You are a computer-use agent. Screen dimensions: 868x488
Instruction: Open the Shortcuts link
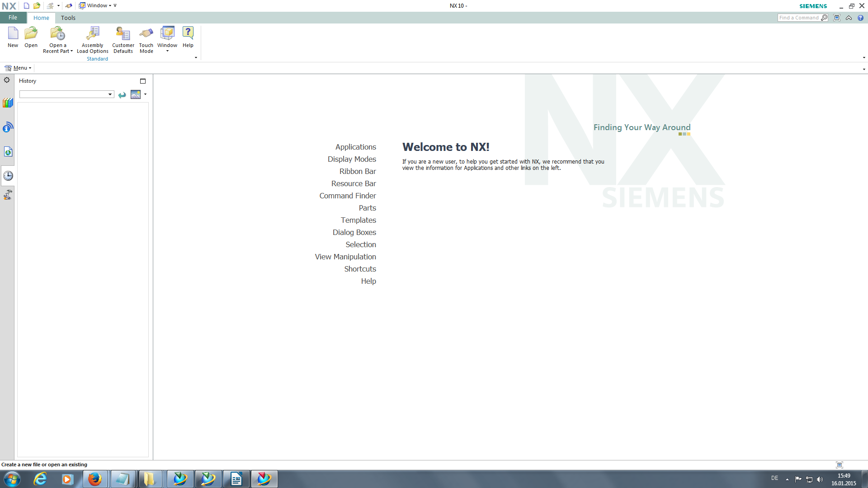[x=360, y=269]
